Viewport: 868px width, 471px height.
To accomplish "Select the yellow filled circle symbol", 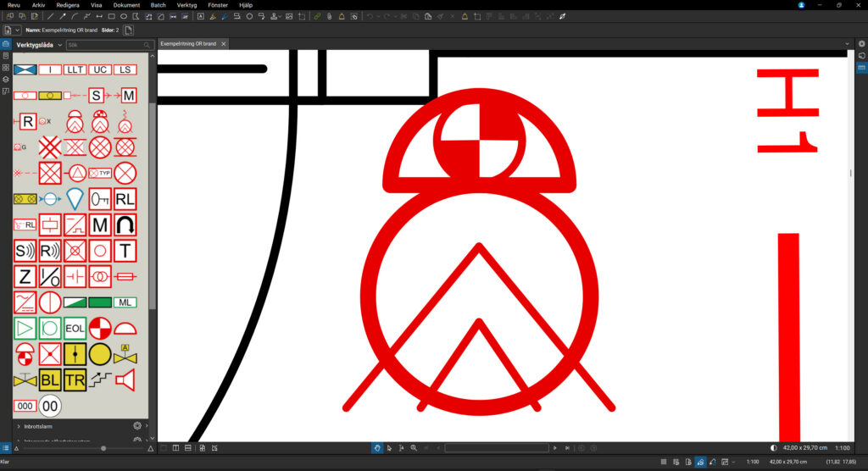I will [100, 354].
